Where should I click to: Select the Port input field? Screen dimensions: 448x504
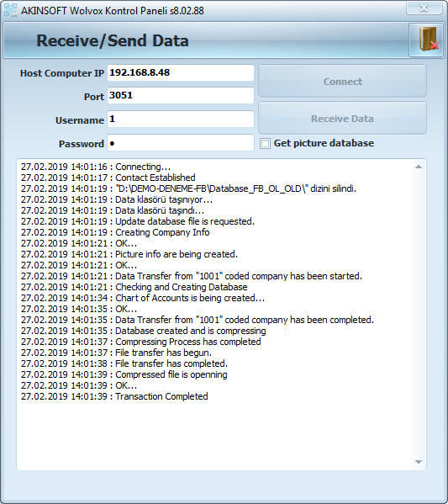tap(181, 95)
